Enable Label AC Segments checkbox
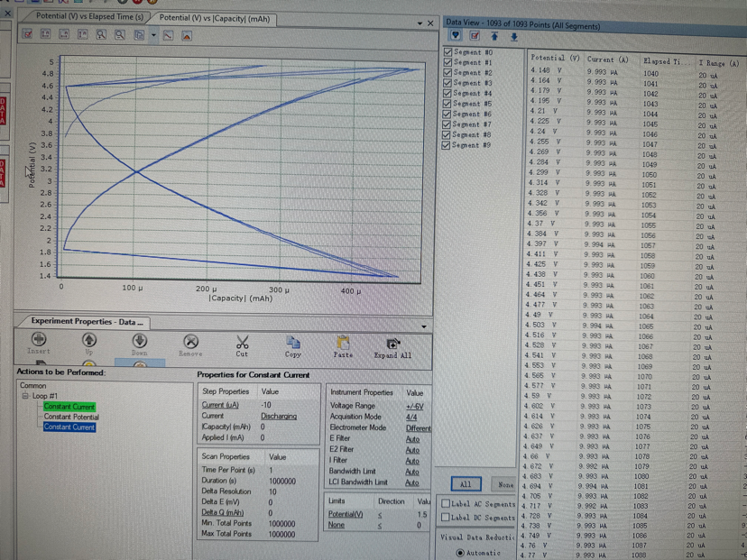747x560 pixels. coord(446,503)
